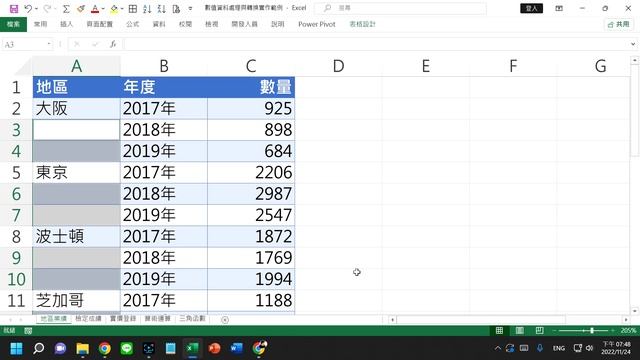This screenshot has height=360, width=640.
Task: Select the cell with value 2987
Action: coord(251,194)
